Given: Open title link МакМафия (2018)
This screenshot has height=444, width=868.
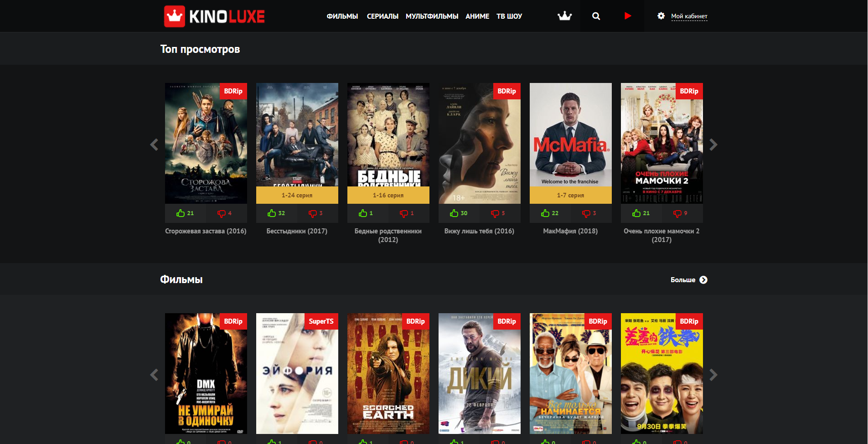Looking at the screenshot, I should 570,231.
